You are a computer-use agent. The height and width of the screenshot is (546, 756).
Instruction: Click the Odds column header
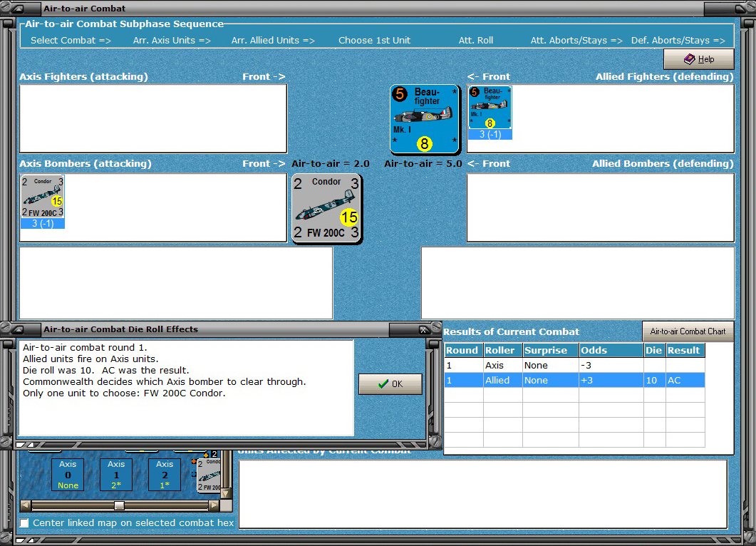(x=611, y=350)
